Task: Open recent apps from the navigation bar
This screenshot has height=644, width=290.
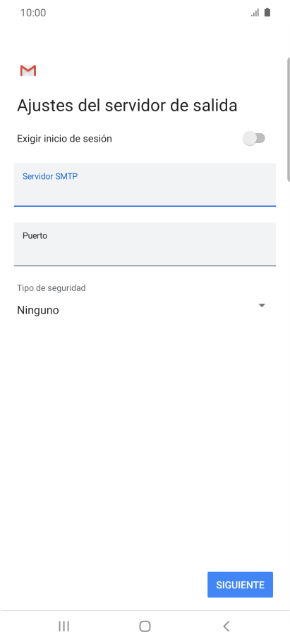Action: 64,626
